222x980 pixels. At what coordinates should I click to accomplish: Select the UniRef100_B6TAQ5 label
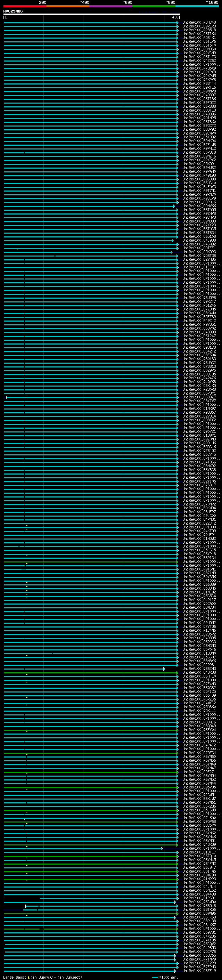199,210
